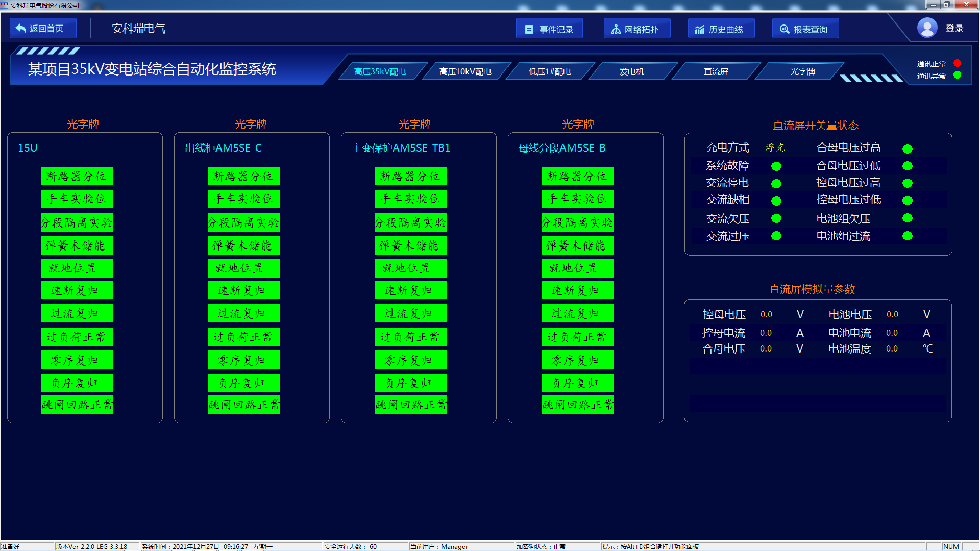Open the 低压1#配电 tab
This screenshot has width=980, height=551.
[550, 71]
